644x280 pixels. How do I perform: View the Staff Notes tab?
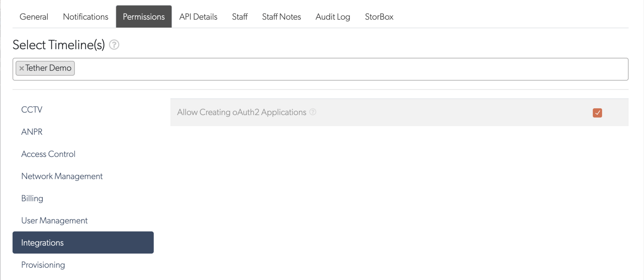pyautogui.click(x=281, y=17)
